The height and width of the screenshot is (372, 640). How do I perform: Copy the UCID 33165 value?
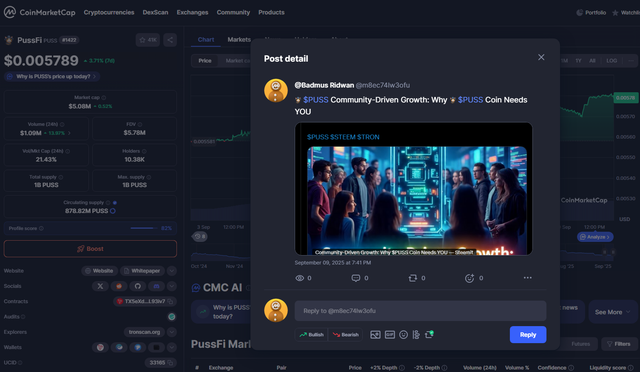pyautogui.click(x=170, y=363)
